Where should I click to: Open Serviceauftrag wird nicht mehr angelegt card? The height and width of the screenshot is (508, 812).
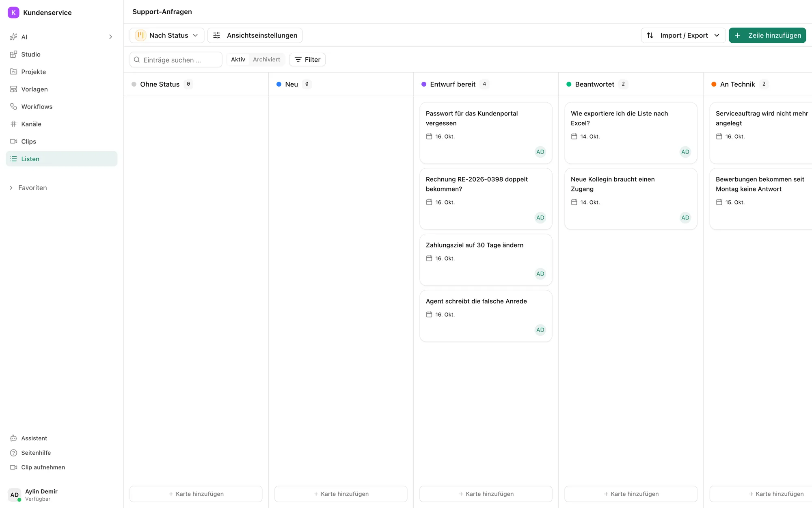[761, 133]
